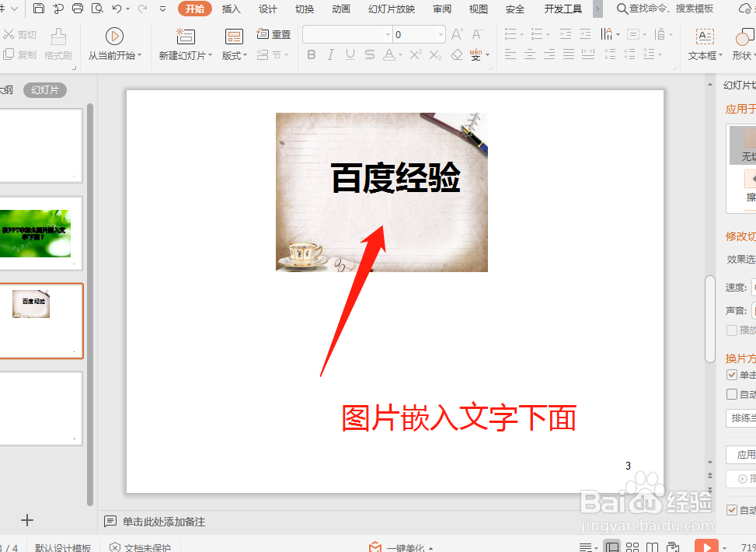Open the 设计 ribbon tab
The height and width of the screenshot is (552, 756).
[x=267, y=9]
